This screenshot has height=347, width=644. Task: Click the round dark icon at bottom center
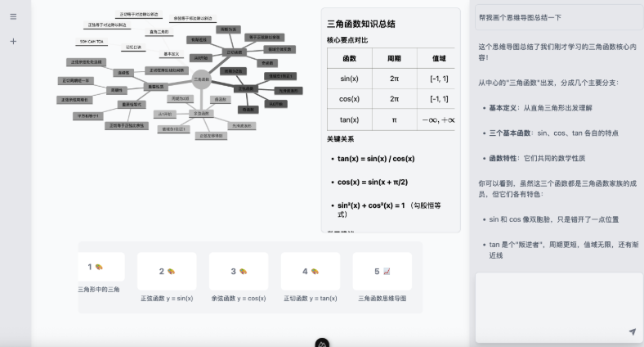[322, 342]
